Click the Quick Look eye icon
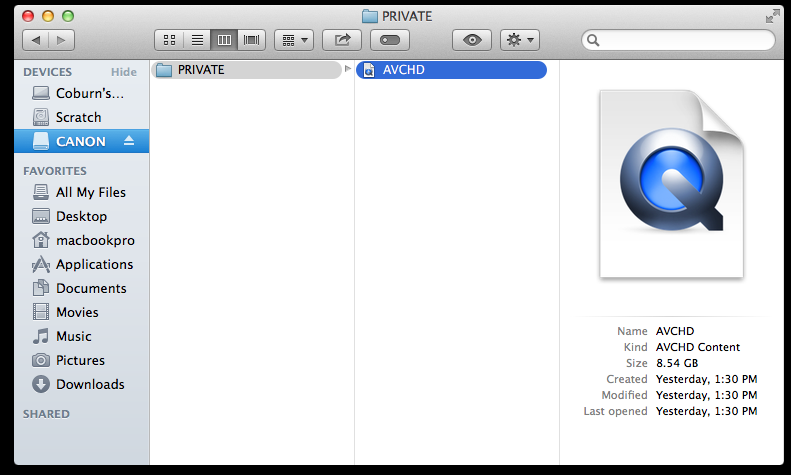This screenshot has height=475, width=791. click(471, 40)
